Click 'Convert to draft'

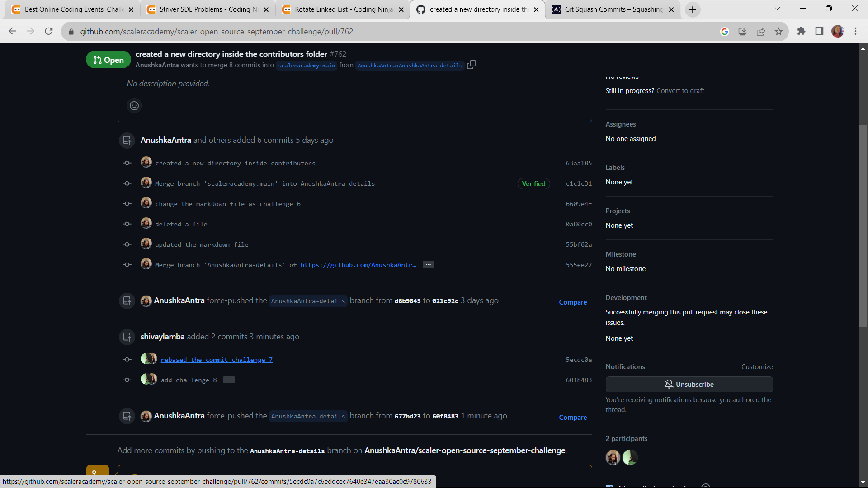[x=680, y=90]
